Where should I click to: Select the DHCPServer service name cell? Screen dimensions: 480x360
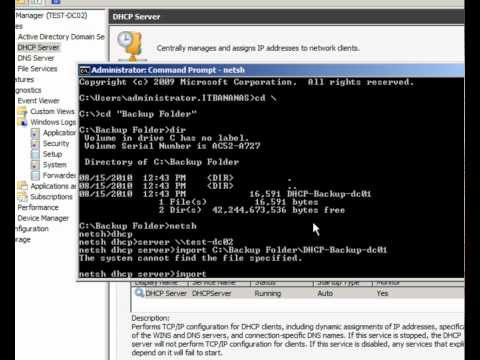(211, 293)
